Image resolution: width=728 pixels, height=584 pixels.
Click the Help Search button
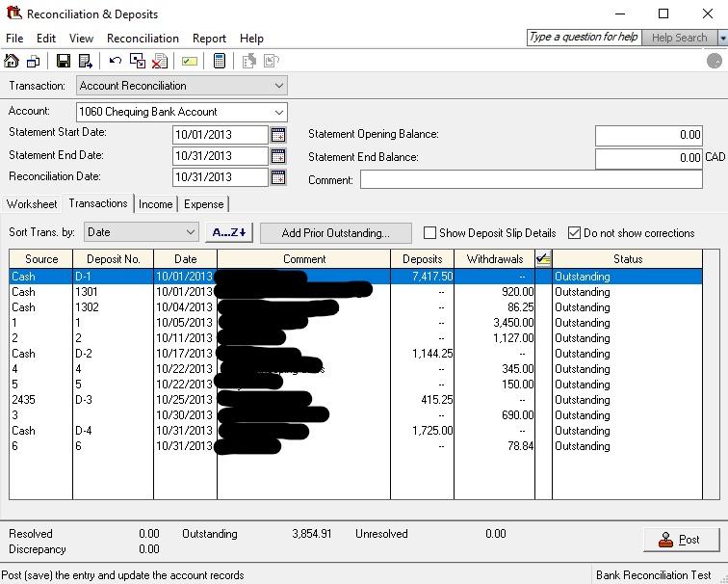679,38
